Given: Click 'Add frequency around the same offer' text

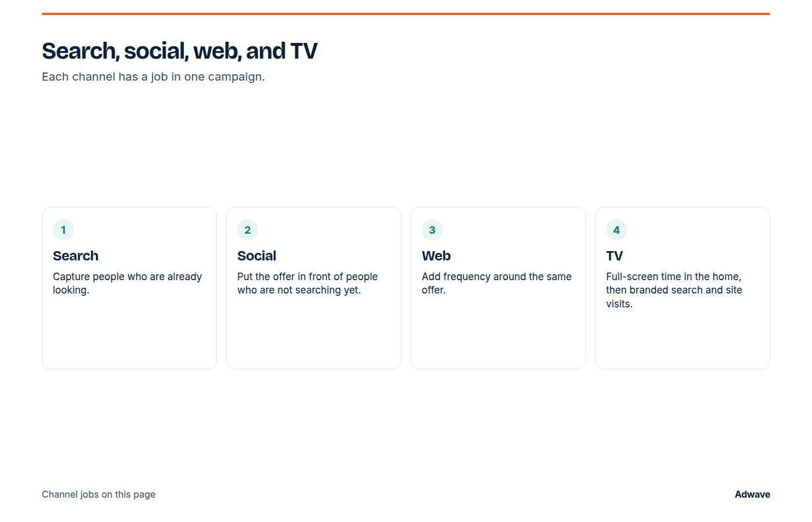Looking at the screenshot, I should tap(496, 283).
